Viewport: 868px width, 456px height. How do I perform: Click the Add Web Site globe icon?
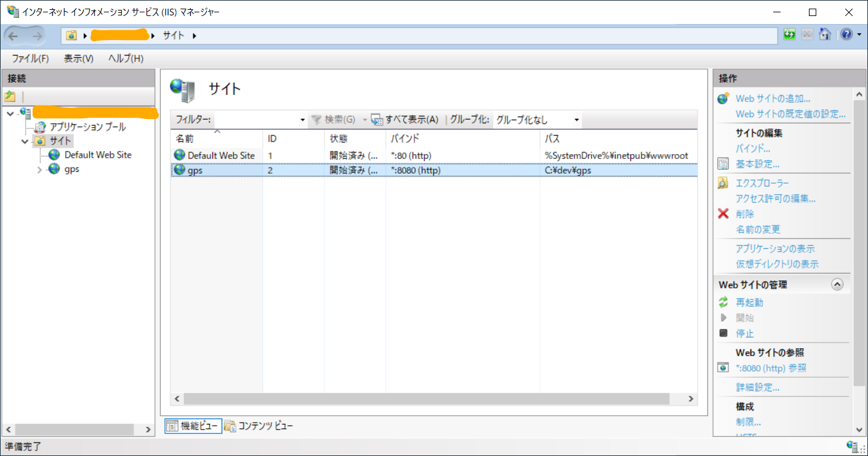click(723, 99)
